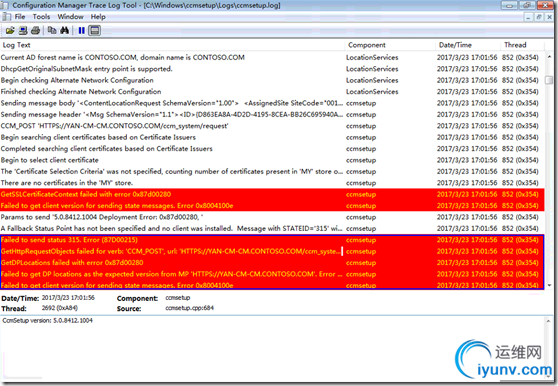Click details pane scroll down arrow
This screenshot has width=558, height=386.
[548, 377]
